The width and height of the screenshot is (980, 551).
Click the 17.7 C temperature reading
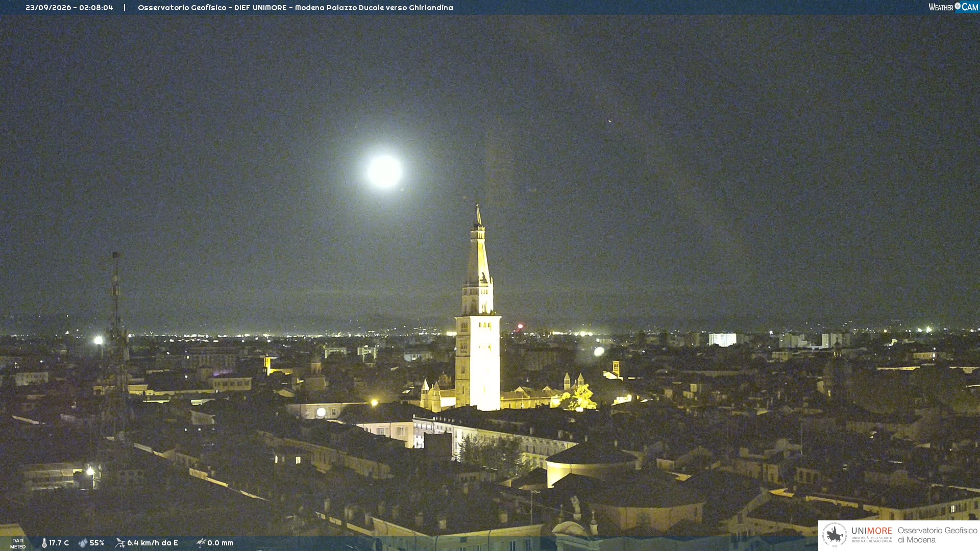point(59,543)
